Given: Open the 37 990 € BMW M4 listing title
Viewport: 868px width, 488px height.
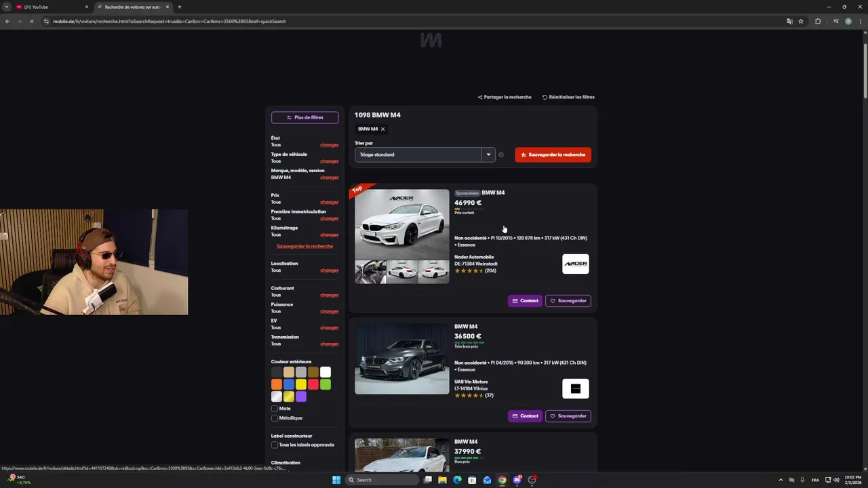Looking at the screenshot, I should pos(466,442).
